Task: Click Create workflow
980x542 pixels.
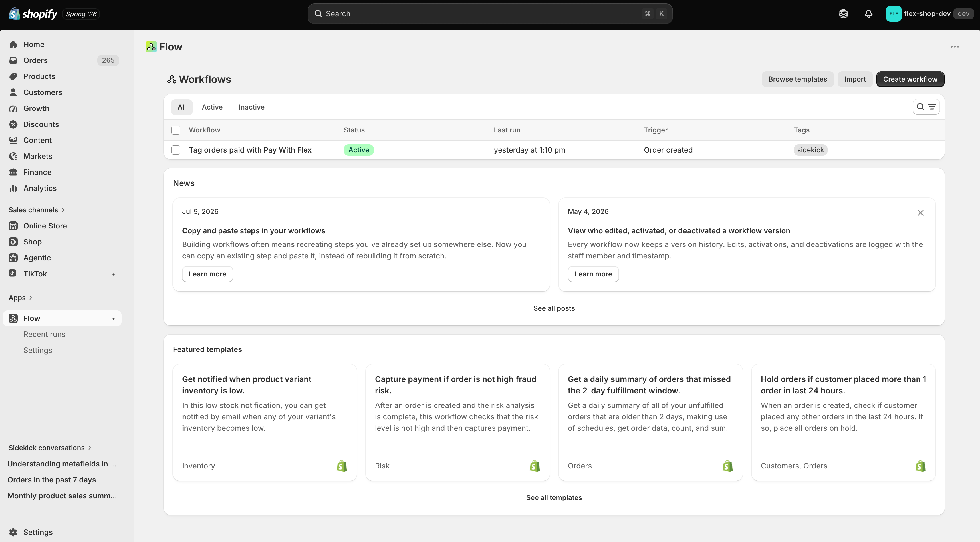Action: click(x=910, y=79)
